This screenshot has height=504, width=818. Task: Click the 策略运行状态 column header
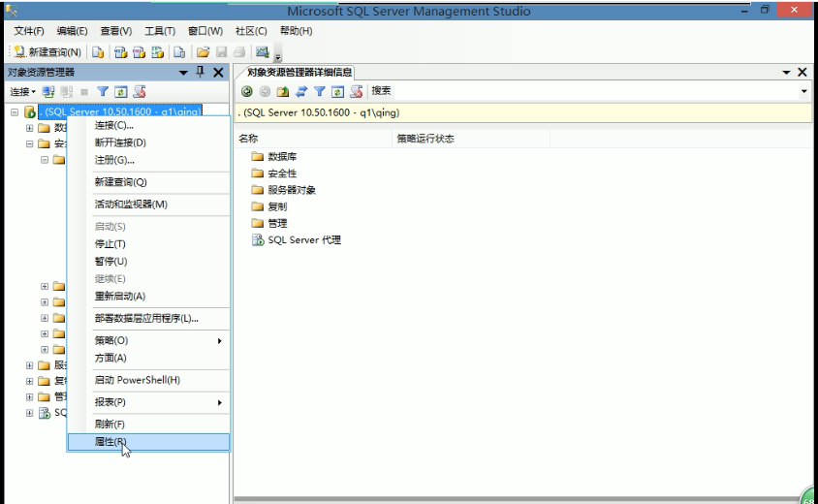coord(471,139)
